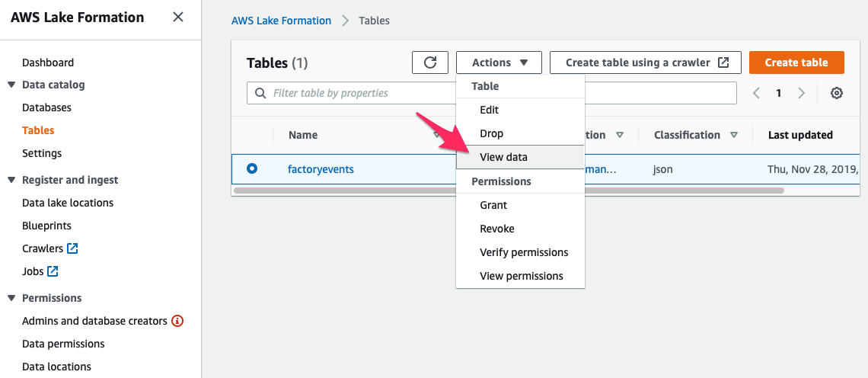Viewport: 868px width, 378px height.
Task: Click the orange Create table button
Action: (x=796, y=62)
